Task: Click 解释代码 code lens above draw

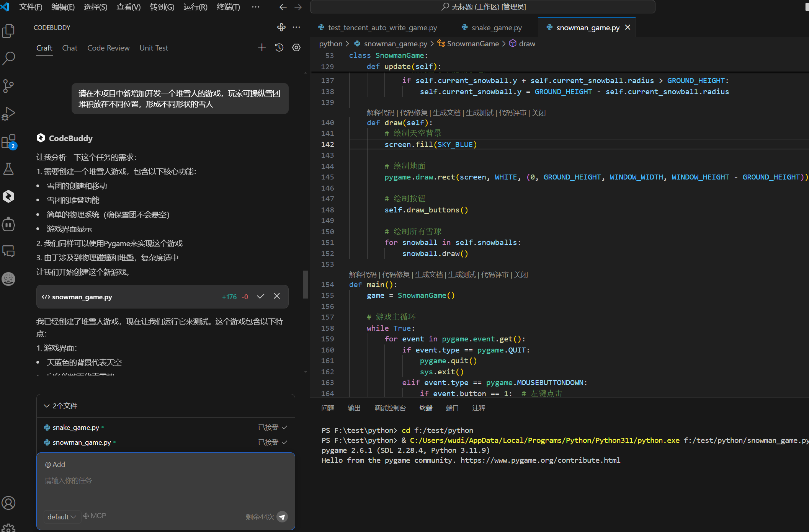Action: tap(380, 113)
